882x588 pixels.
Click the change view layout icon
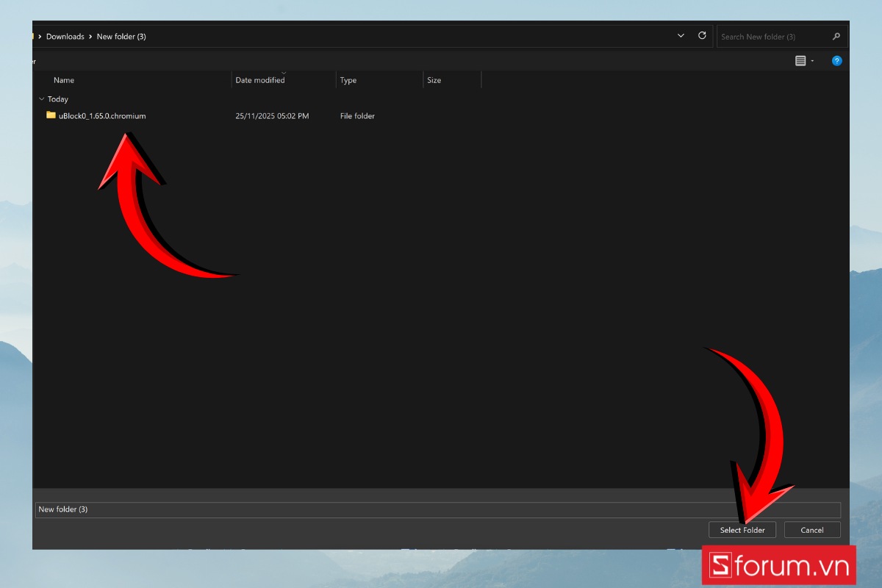pyautogui.click(x=800, y=61)
